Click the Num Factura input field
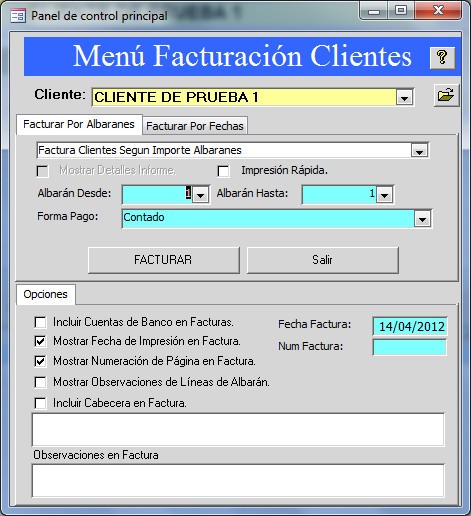 coord(410,347)
